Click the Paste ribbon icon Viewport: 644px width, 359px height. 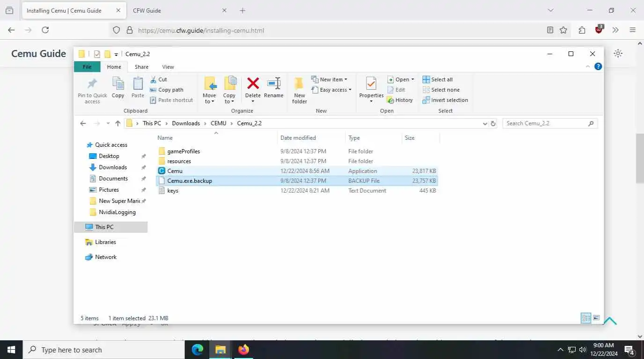tap(138, 88)
